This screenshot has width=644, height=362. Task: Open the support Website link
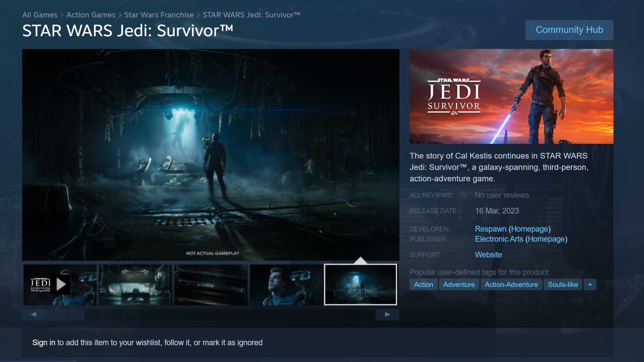point(488,255)
